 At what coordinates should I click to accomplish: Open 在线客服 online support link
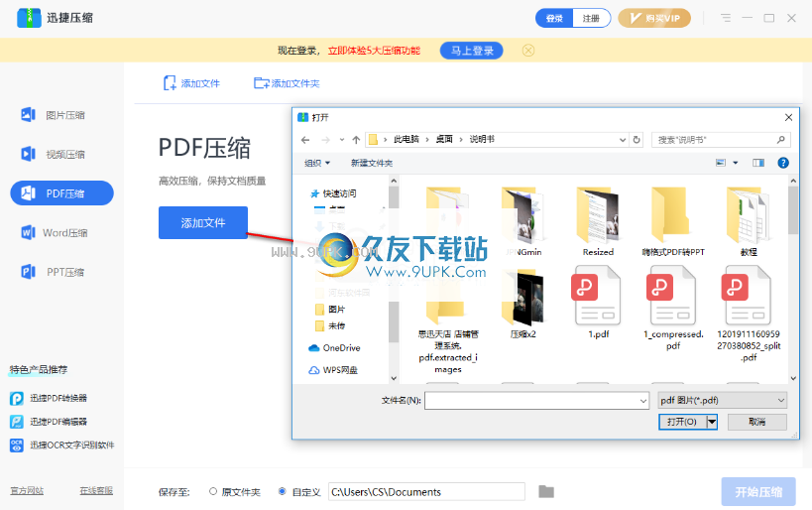click(96, 490)
